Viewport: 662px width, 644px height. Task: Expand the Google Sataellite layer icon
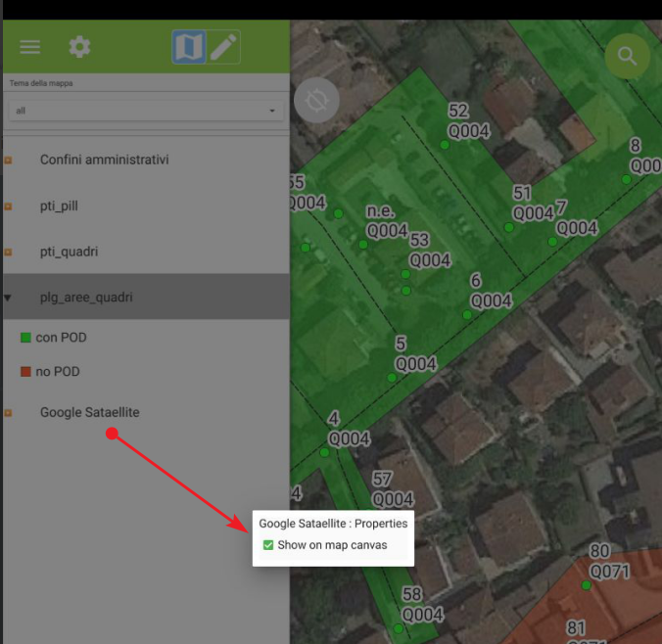9,413
